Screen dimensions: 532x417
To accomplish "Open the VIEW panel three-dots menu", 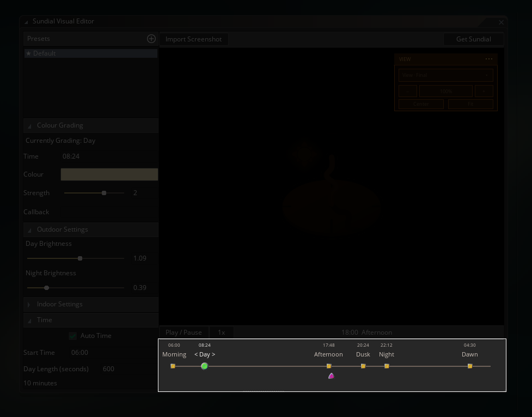I will [x=489, y=59].
